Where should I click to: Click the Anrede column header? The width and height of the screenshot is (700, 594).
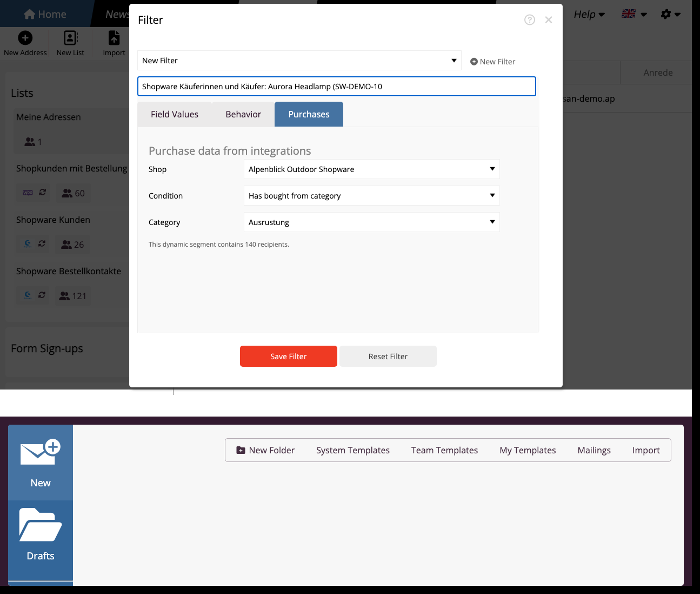(x=658, y=72)
